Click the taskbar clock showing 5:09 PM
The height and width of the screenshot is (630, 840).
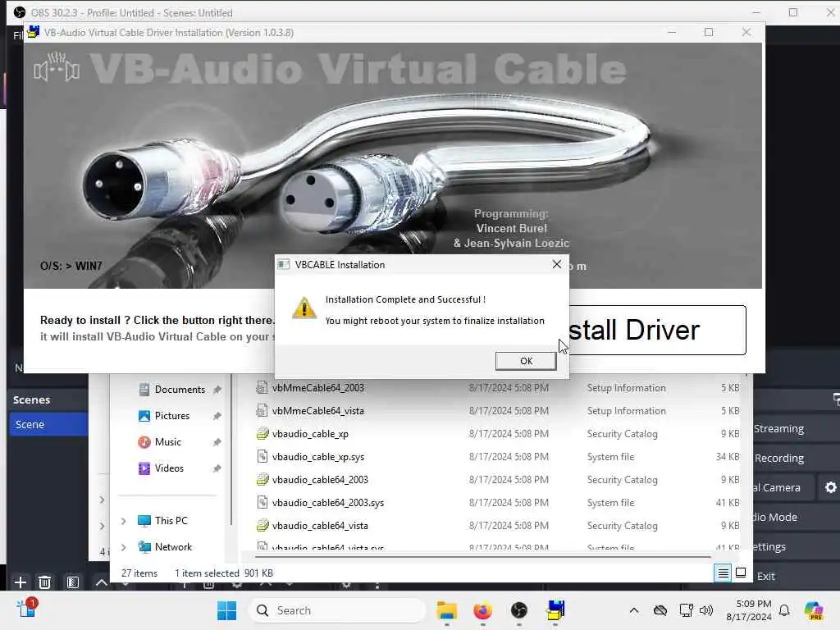pos(748,610)
